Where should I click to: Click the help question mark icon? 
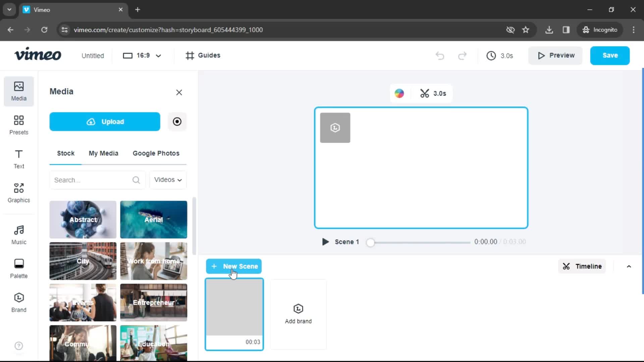[19, 346]
